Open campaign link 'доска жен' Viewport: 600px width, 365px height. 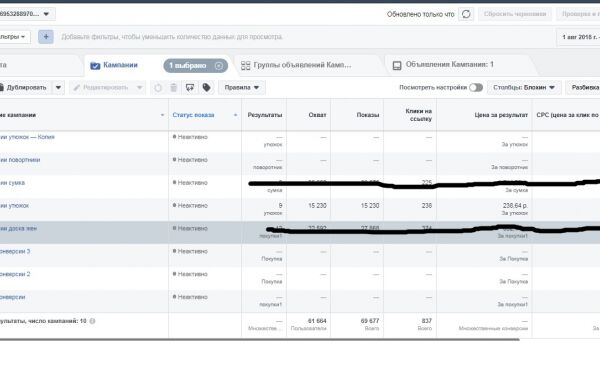[18, 228]
